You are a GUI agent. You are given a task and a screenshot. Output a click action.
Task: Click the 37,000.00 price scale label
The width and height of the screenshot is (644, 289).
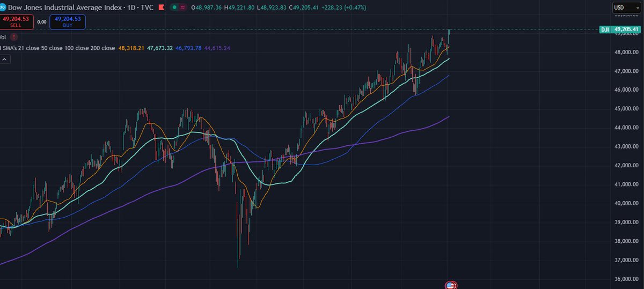click(x=626, y=260)
